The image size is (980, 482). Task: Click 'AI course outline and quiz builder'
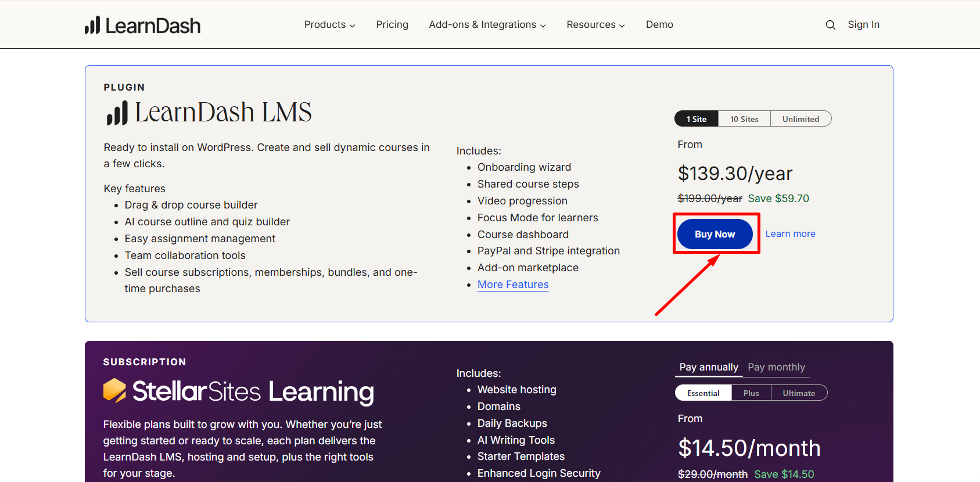pyautogui.click(x=207, y=222)
